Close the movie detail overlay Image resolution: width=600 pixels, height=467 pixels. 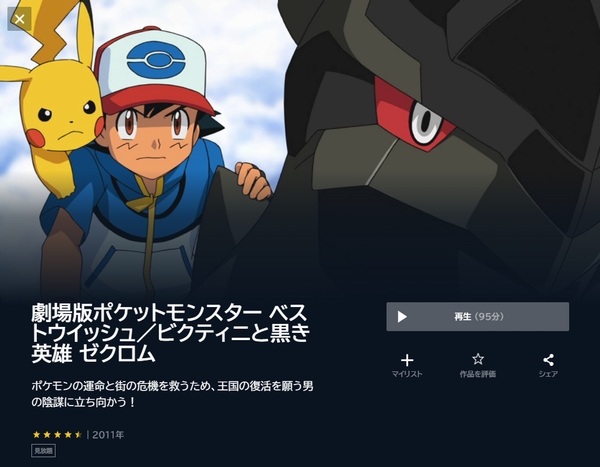(19, 19)
